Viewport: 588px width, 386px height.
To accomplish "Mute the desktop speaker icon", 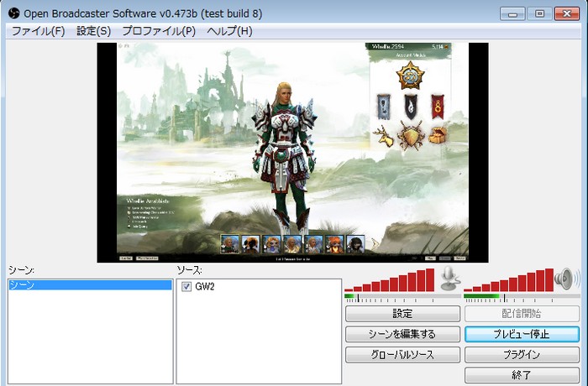I will pyautogui.click(x=568, y=279).
